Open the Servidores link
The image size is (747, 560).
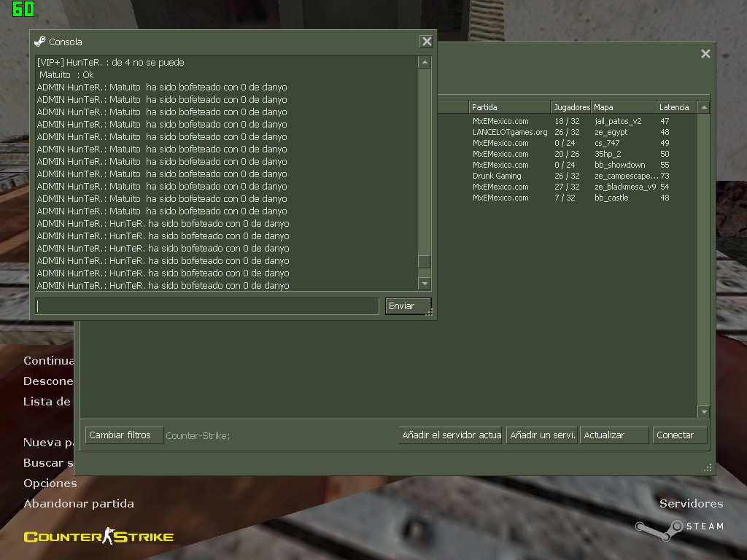tap(692, 504)
